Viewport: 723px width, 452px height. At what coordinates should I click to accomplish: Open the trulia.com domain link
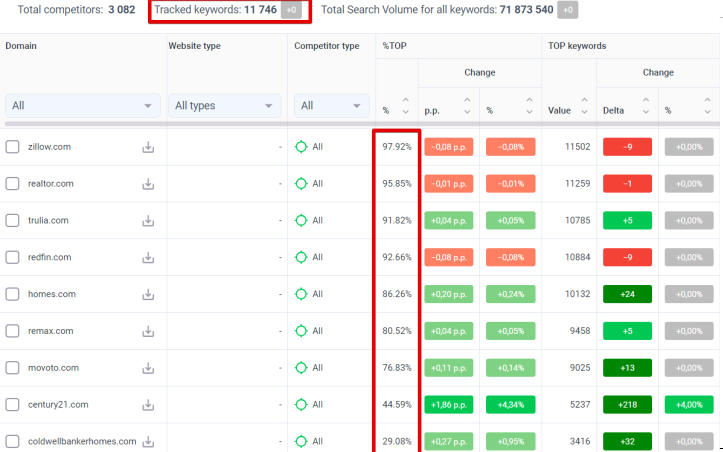click(48, 221)
